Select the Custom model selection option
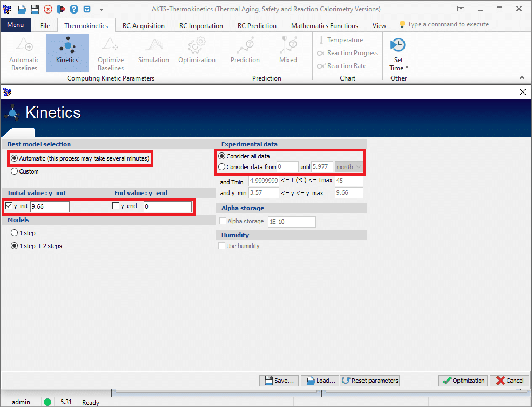This screenshot has height=407, width=532. tap(15, 171)
